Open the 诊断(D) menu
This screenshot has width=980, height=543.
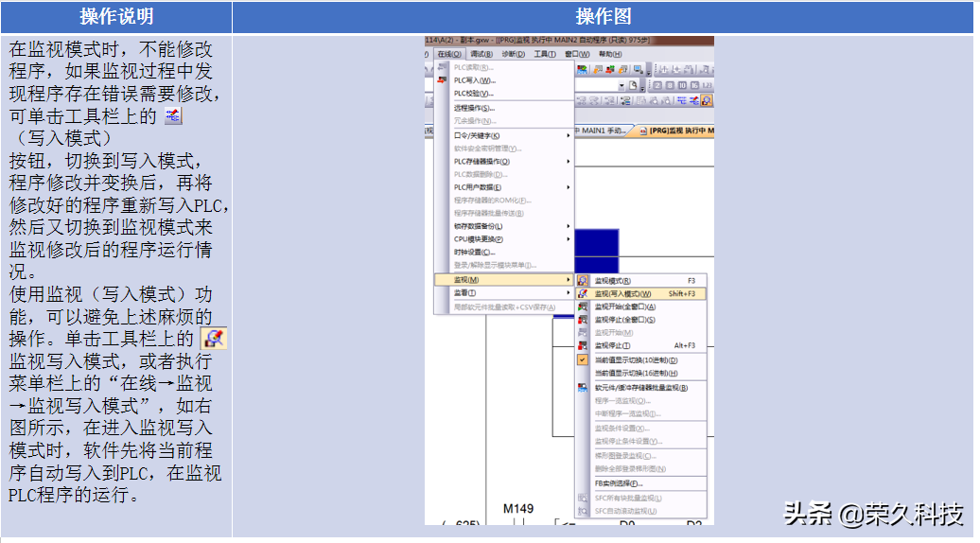(513, 55)
